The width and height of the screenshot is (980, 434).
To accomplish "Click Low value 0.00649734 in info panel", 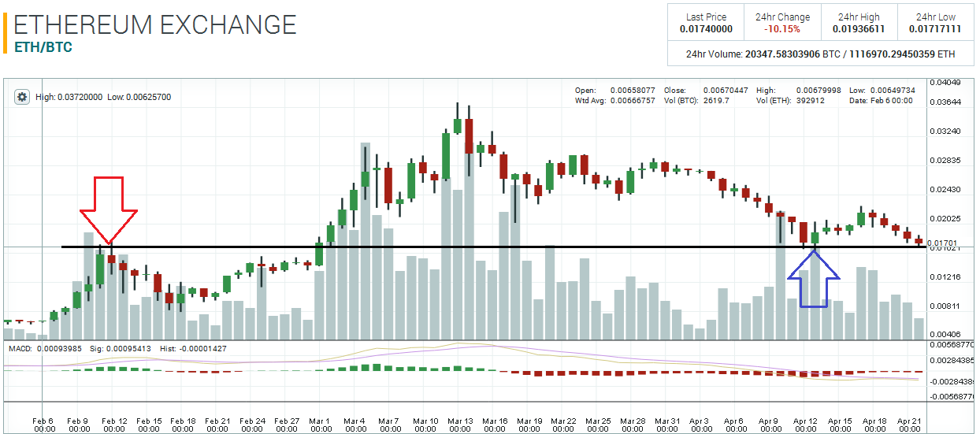I will pyautogui.click(x=893, y=91).
